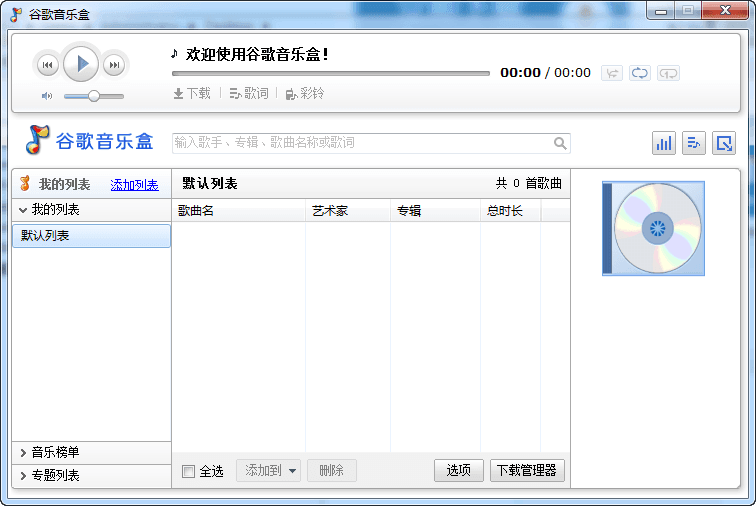Skip to the next track
Screen dimensions: 756x506
pyautogui.click(x=115, y=65)
